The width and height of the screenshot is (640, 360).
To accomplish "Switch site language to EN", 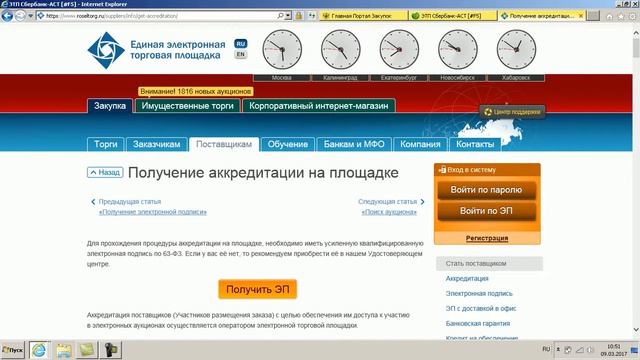I will pyautogui.click(x=241, y=54).
